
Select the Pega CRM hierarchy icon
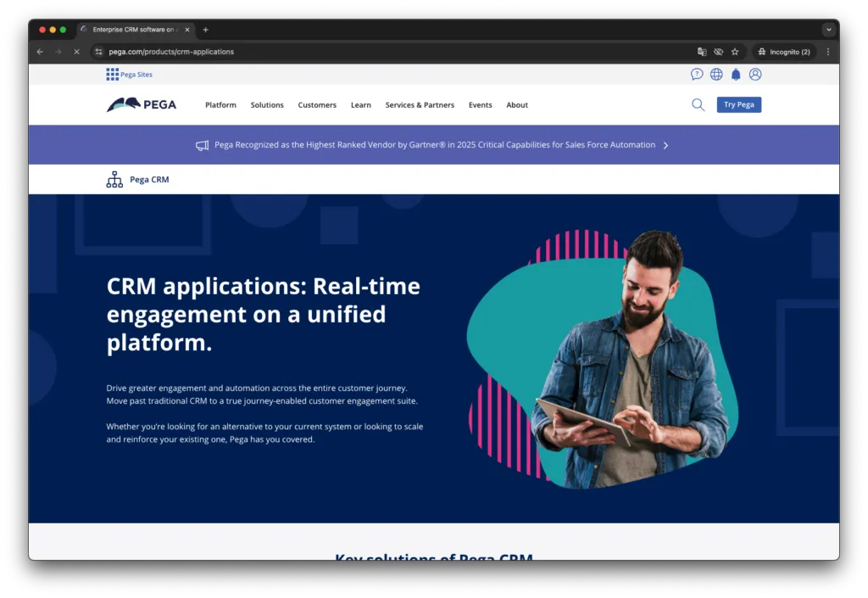[x=114, y=179]
